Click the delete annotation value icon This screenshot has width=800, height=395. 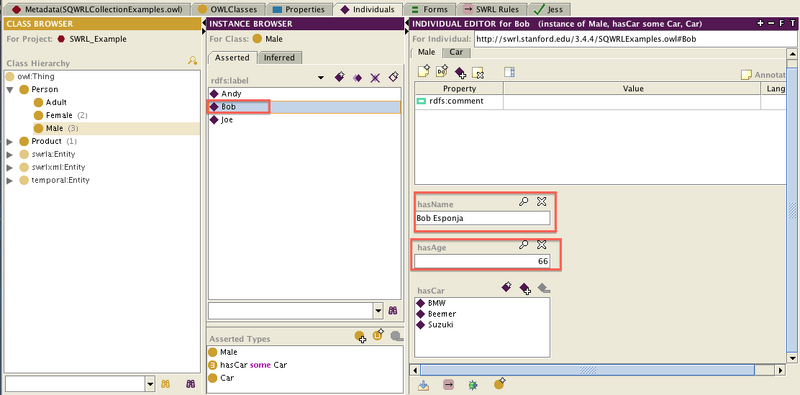tap(478, 72)
